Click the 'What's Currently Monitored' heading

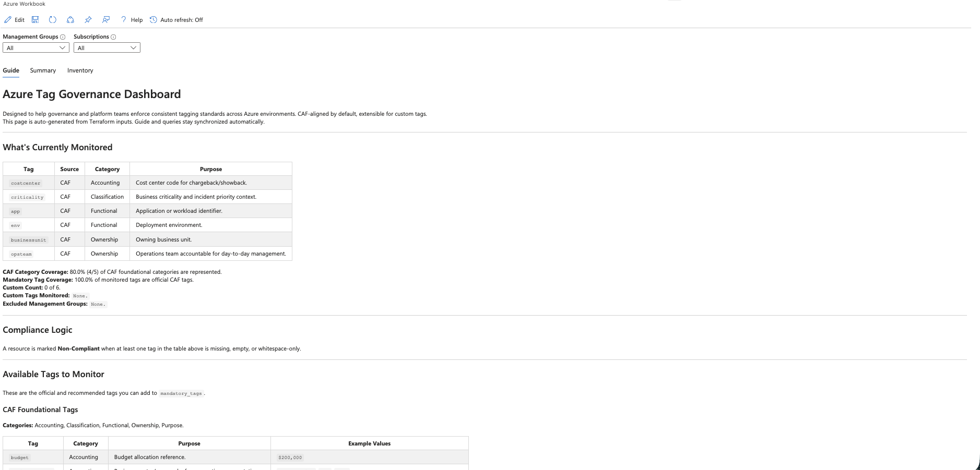57,148
